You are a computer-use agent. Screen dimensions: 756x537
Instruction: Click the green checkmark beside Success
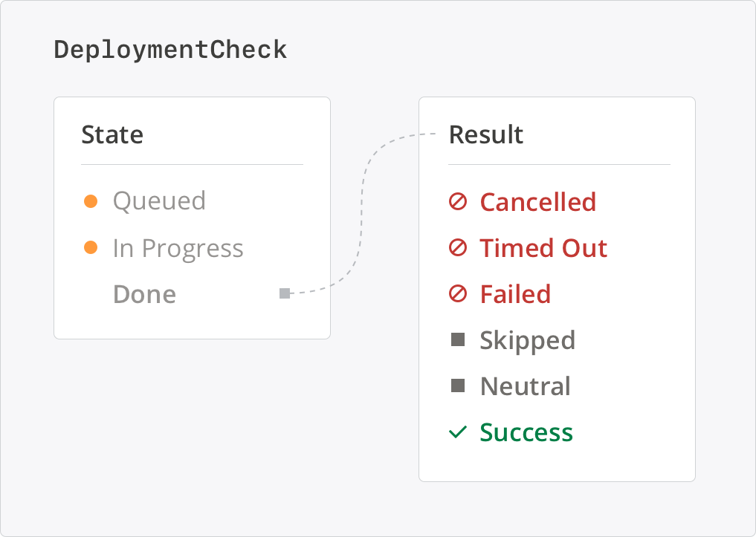coord(458,432)
